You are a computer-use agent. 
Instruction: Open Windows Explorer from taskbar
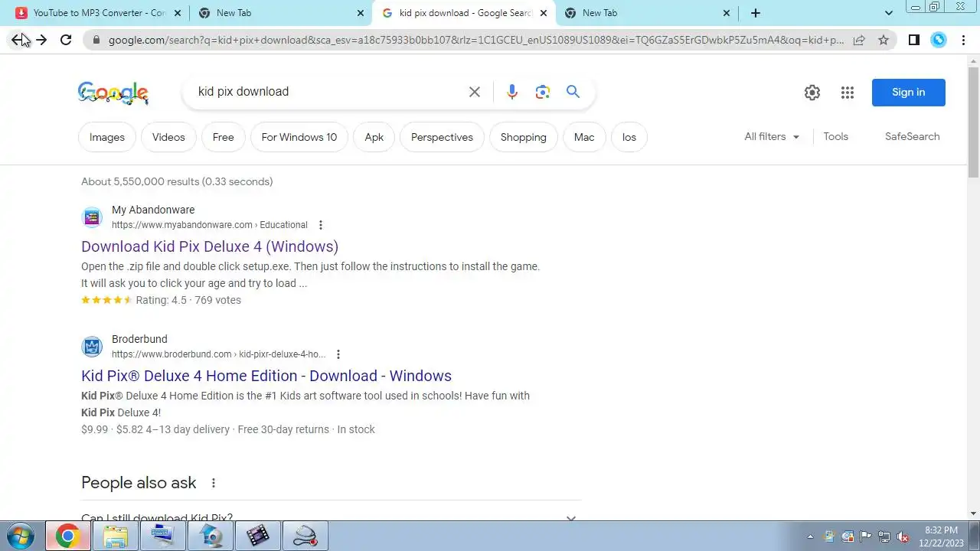pos(116,536)
